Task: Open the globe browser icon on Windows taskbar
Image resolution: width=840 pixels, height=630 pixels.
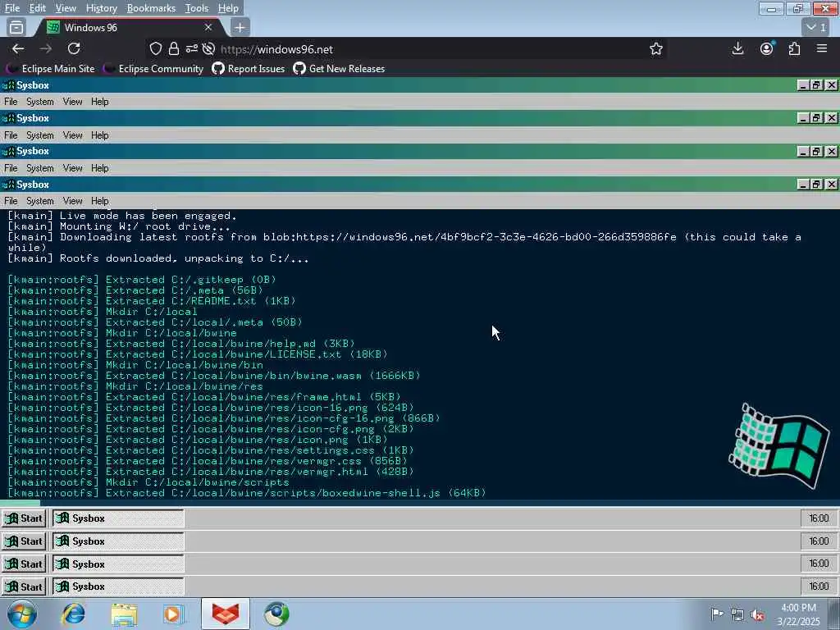Action: (276, 614)
